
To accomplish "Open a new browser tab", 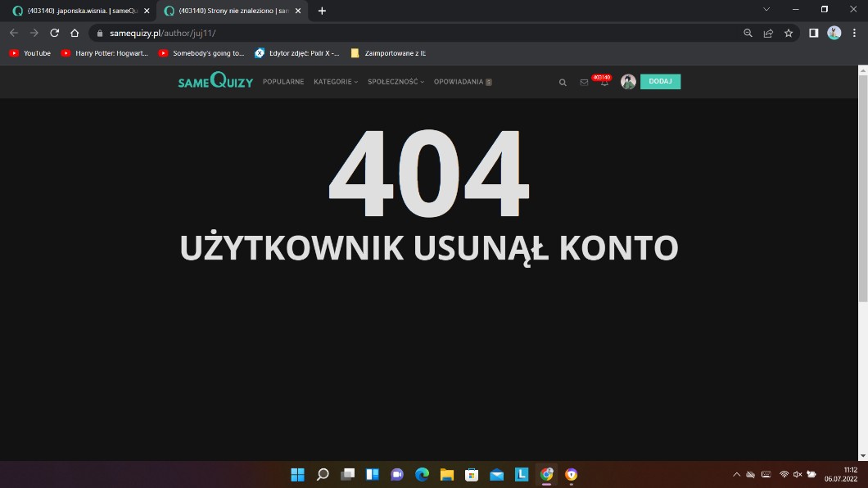I will 322,11.
